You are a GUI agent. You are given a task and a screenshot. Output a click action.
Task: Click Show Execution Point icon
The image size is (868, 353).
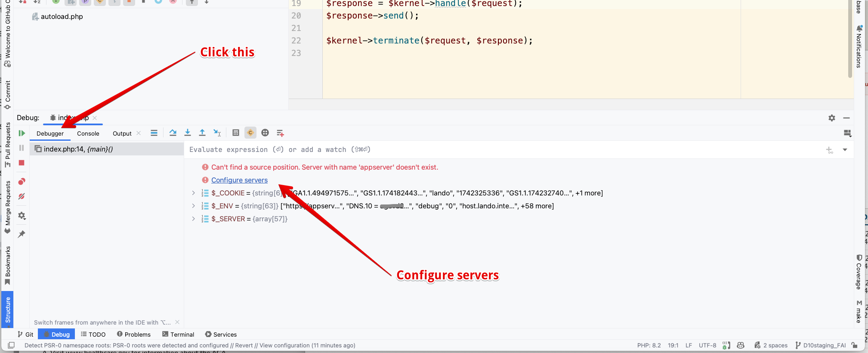coord(154,133)
